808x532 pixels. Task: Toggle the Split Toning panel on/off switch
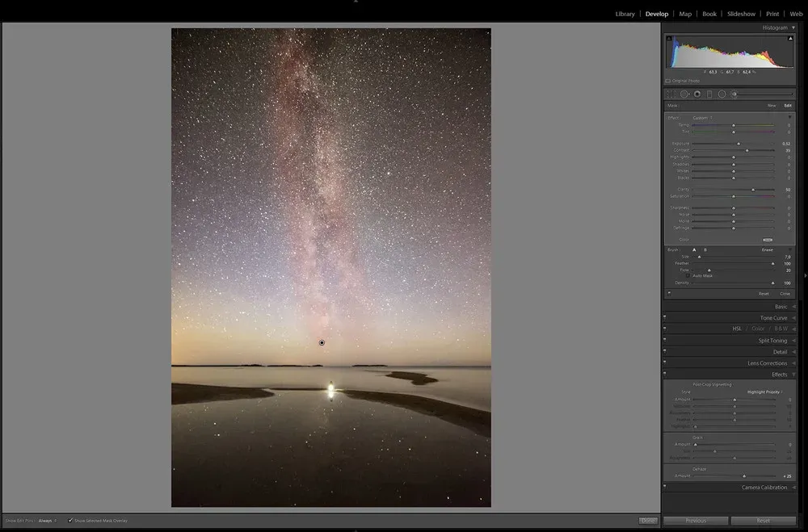[665, 339]
